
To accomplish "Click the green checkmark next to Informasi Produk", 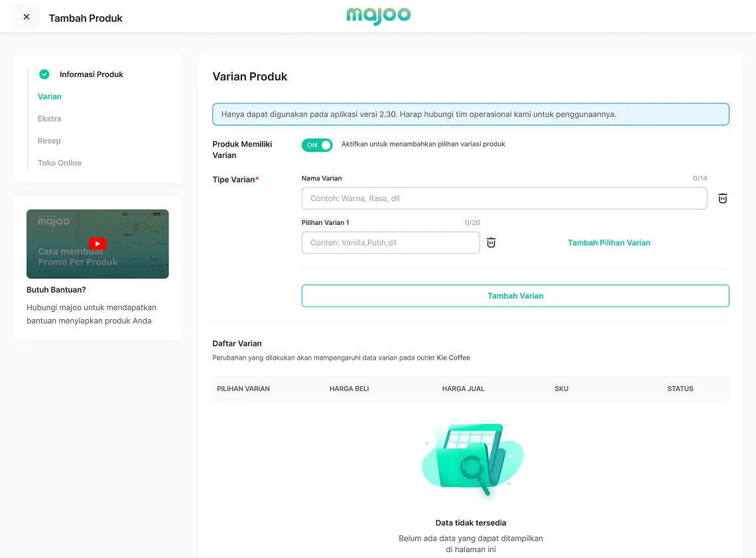I will (x=44, y=74).
